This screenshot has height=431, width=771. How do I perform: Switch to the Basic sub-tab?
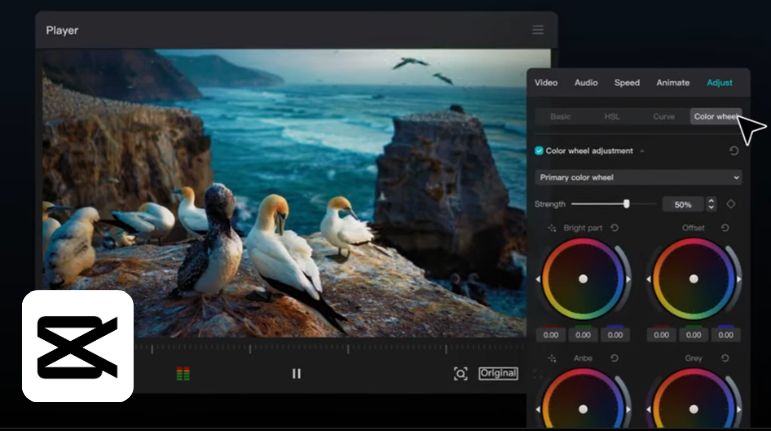[x=561, y=116]
